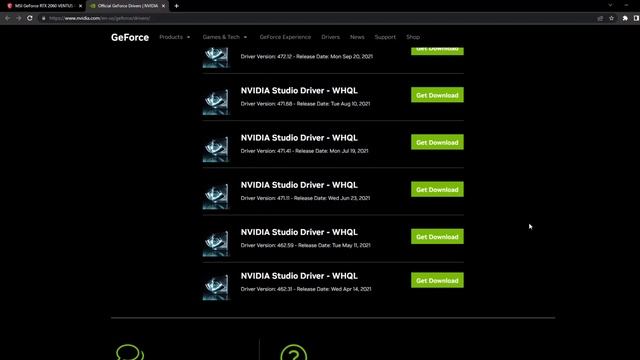Click 'Release Date: Mon Sep 20, 2021' text
The width and height of the screenshot is (640, 360).
[334, 56]
